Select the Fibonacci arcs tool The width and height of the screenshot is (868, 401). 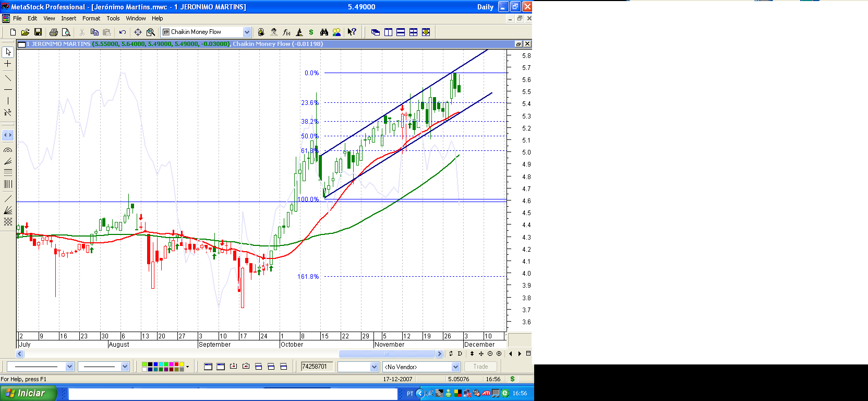(x=8, y=150)
